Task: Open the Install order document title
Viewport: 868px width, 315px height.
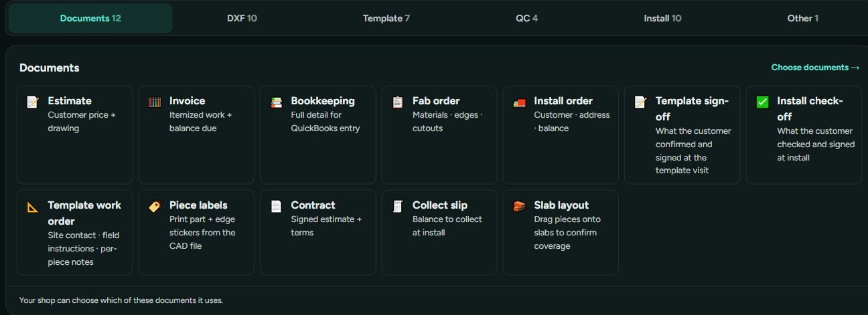Action: coord(563,101)
